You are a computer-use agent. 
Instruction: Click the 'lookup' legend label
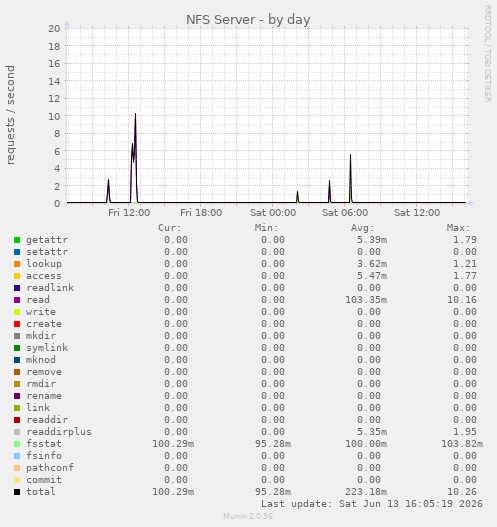pyautogui.click(x=44, y=264)
